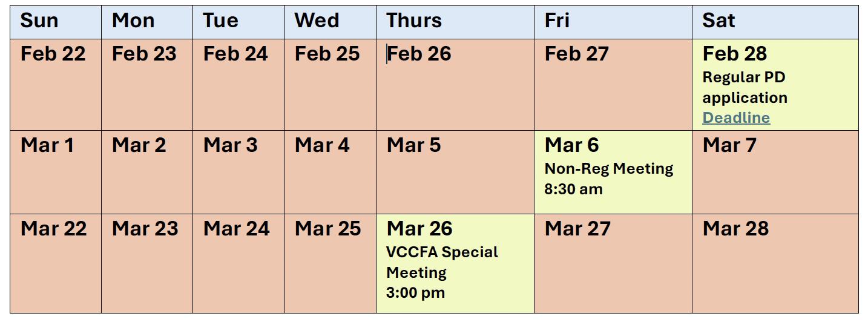This screenshot has width=868, height=322.
Task: Click the VCCFA Special Meeting entry
Action: tap(442, 262)
